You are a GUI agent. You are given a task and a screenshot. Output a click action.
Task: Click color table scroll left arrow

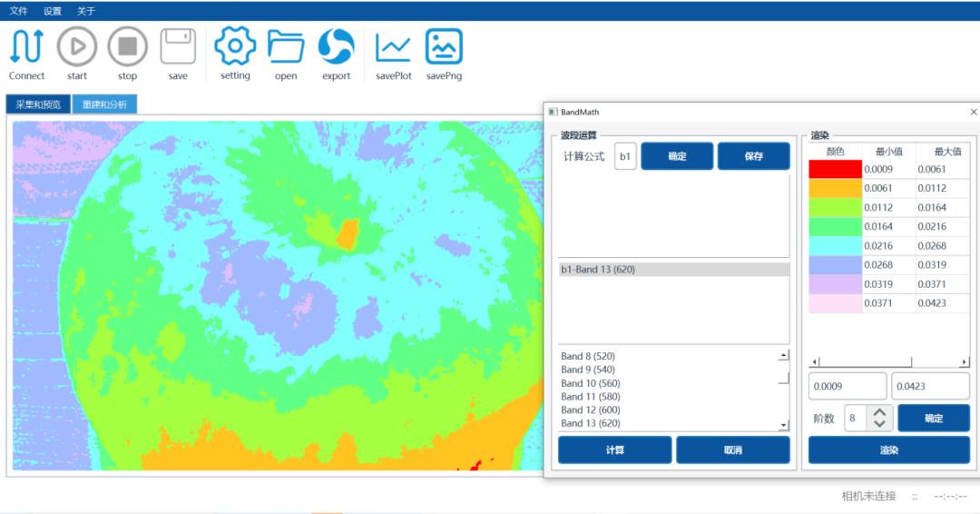[814, 362]
